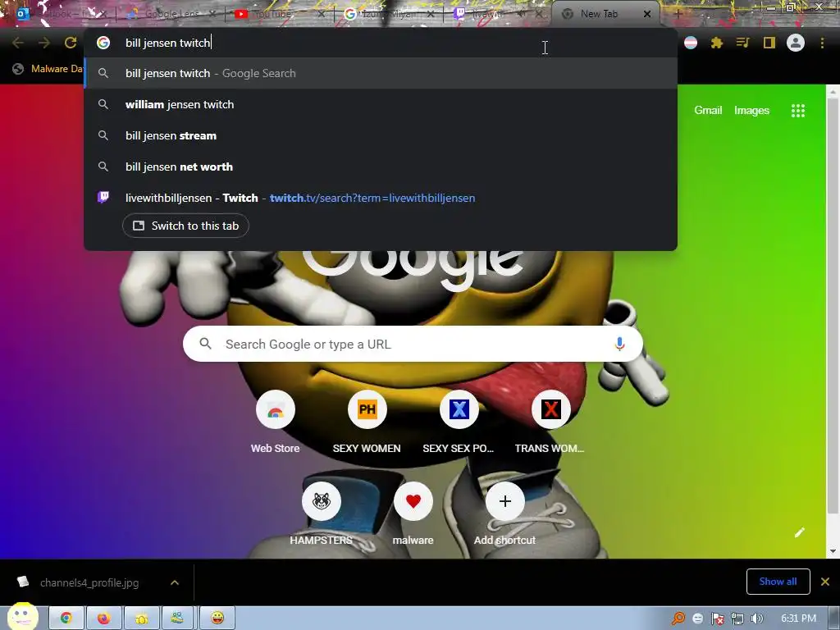
Task: Click in the address bar text
Action: click(x=167, y=43)
